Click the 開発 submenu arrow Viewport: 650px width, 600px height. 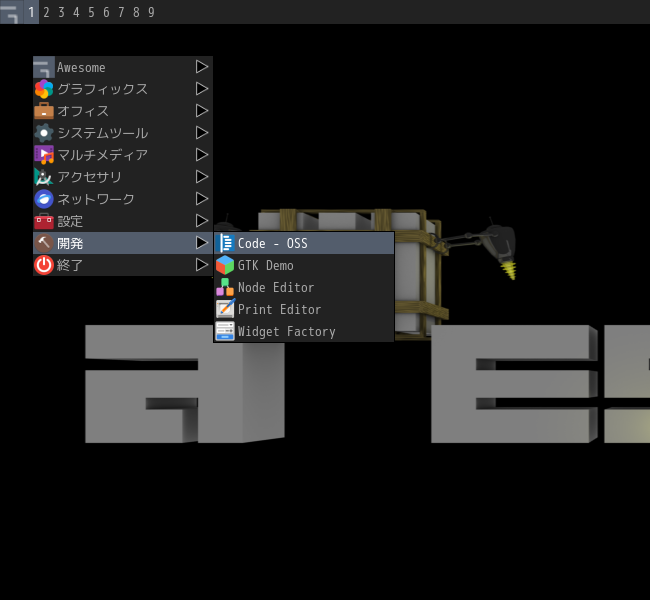[x=202, y=243]
